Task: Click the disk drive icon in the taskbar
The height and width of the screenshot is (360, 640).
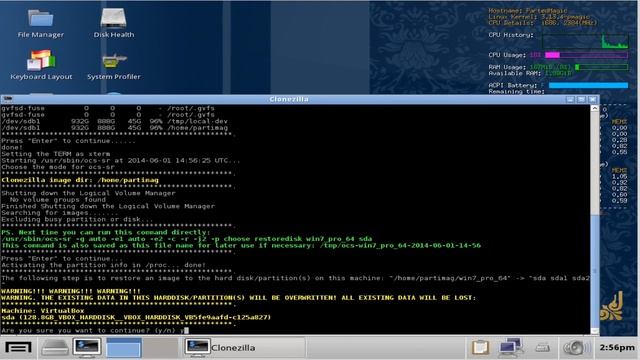Action: tap(55, 348)
